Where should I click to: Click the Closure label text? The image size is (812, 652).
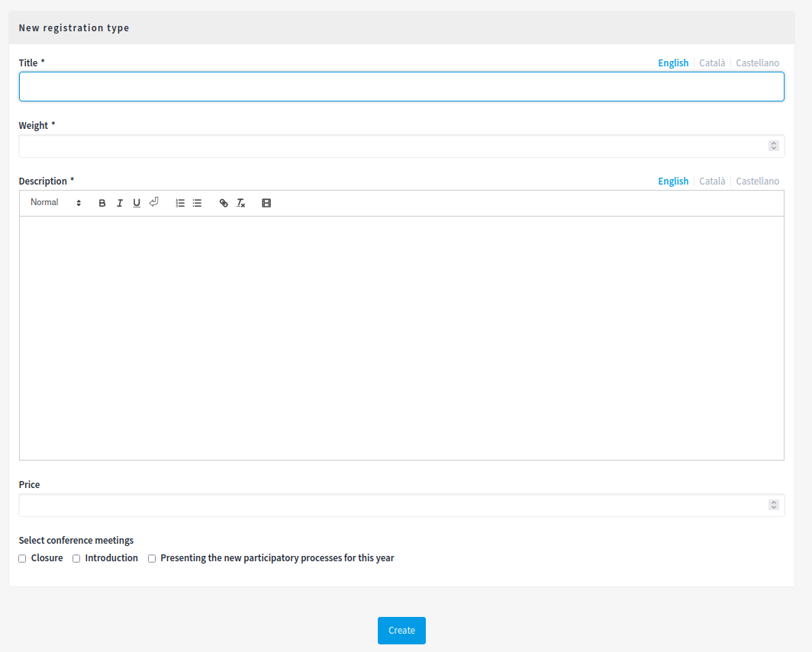click(47, 558)
